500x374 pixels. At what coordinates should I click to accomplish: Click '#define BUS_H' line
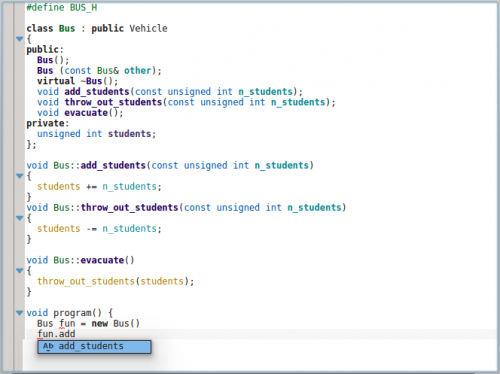coord(62,7)
